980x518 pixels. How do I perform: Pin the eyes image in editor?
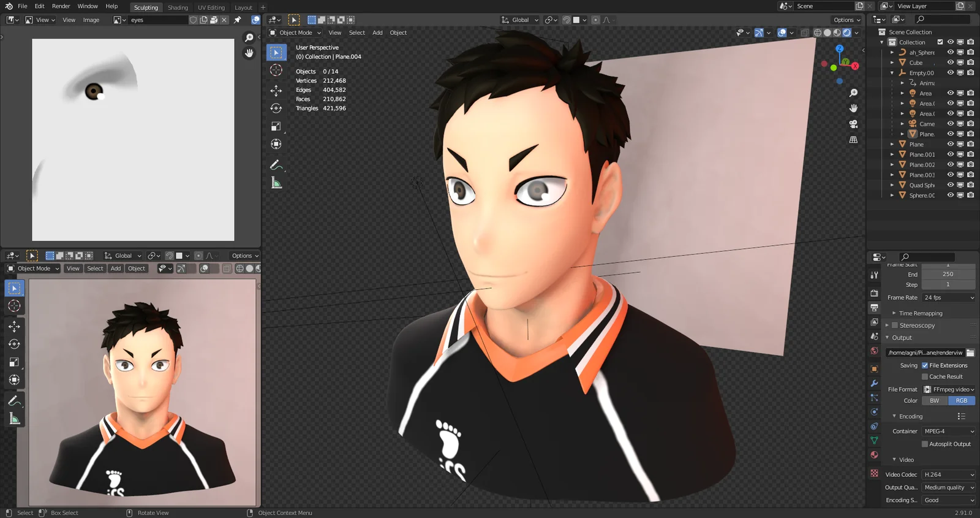(x=238, y=20)
